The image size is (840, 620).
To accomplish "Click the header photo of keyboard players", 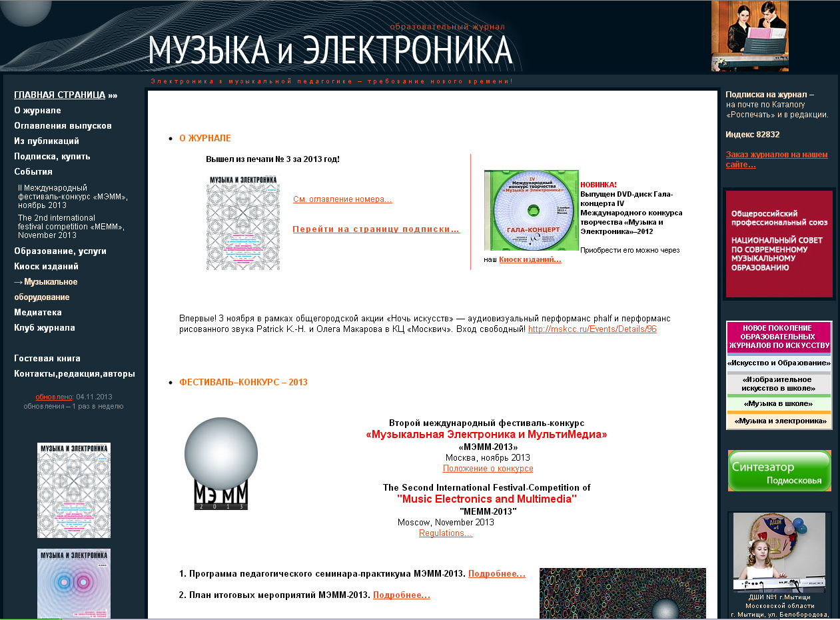I will [x=749, y=36].
